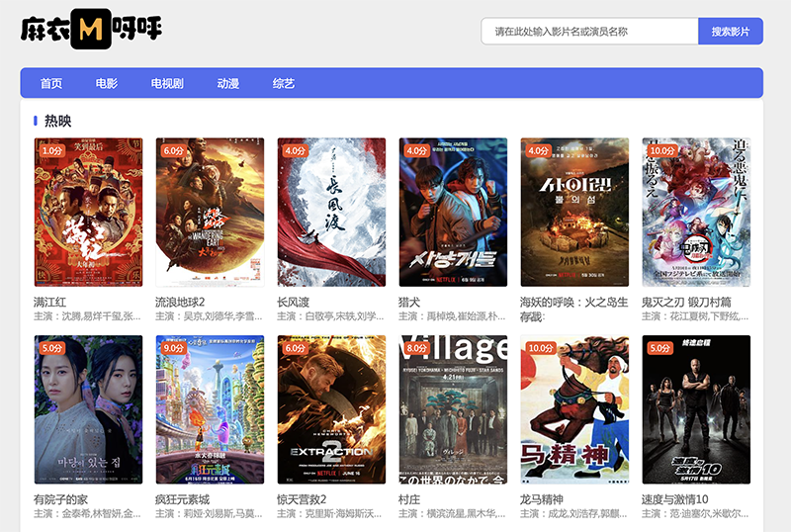Switch to the 电影 nav tab
The image size is (791, 532).
click(x=107, y=83)
